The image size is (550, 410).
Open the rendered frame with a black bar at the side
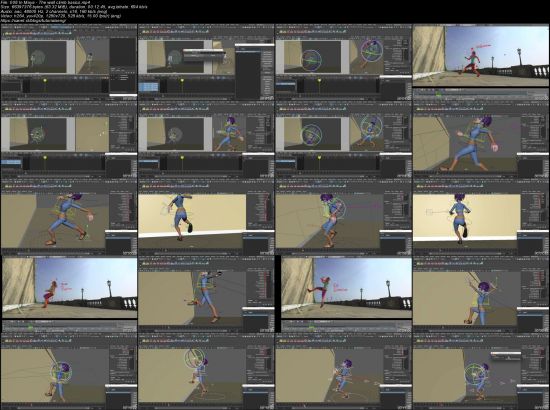click(x=343, y=294)
